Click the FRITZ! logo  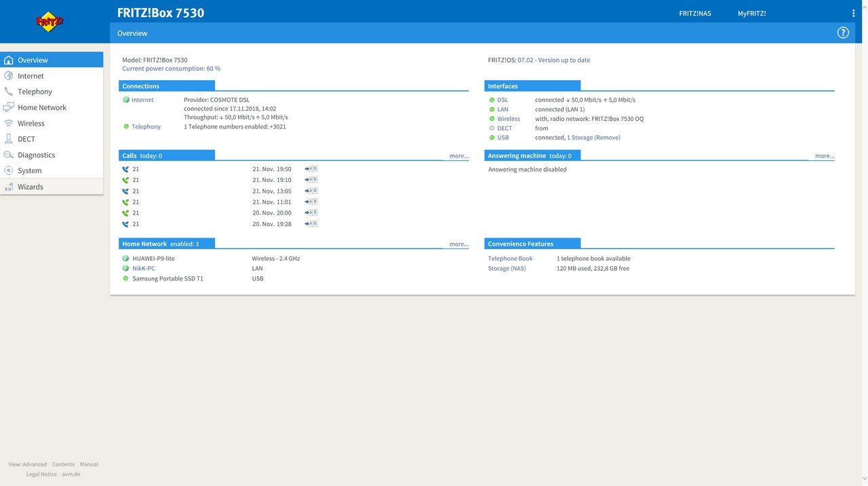[x=50, y=22]
